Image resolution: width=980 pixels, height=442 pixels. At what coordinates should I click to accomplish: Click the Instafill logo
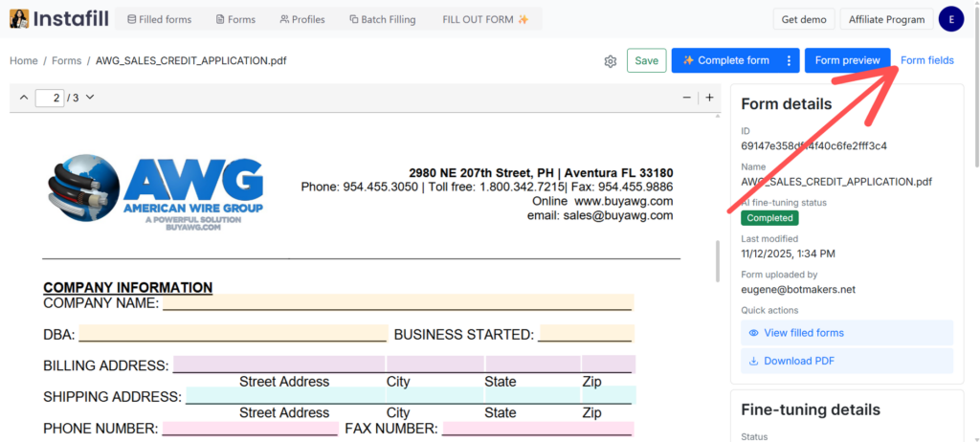[59, 19]
